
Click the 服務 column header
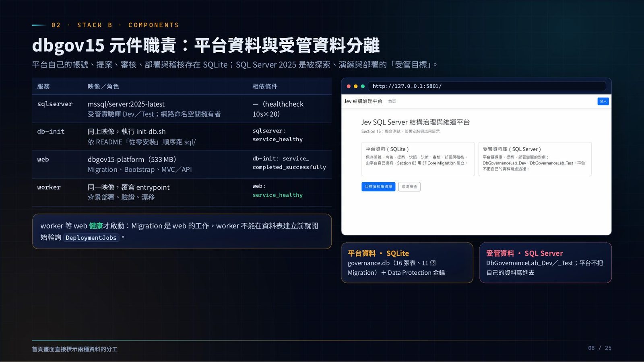(x=43, y=86)
